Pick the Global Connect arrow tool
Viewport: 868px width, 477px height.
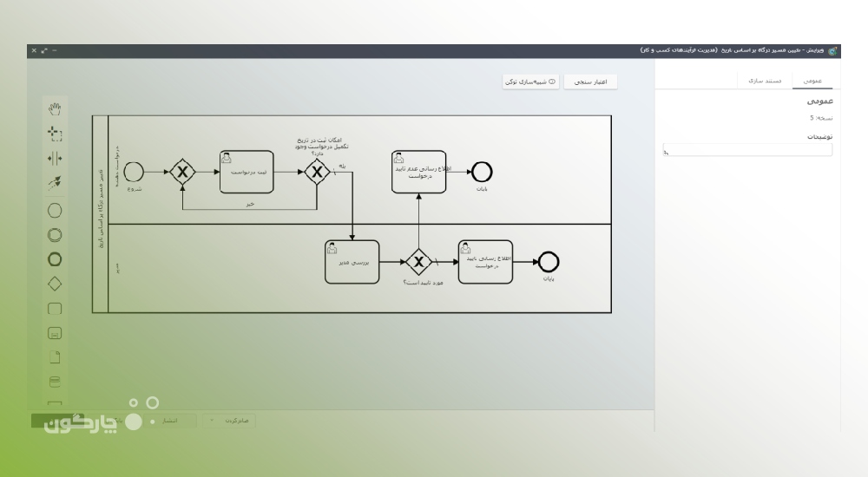pos(55,181)
